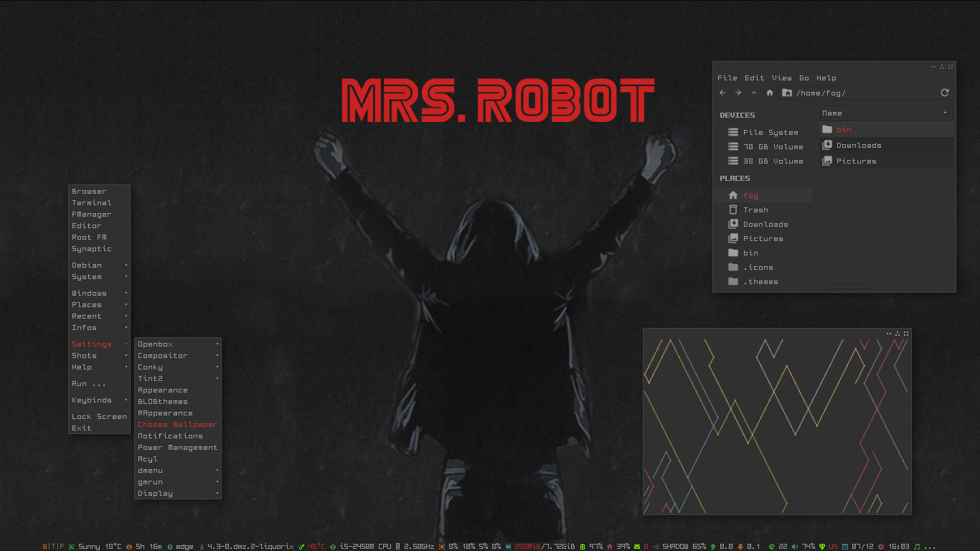Image resolution: width=980 pixels, height=551 pixels.
Task: Click the back arrow in file manager
Action: pos(722,93)
